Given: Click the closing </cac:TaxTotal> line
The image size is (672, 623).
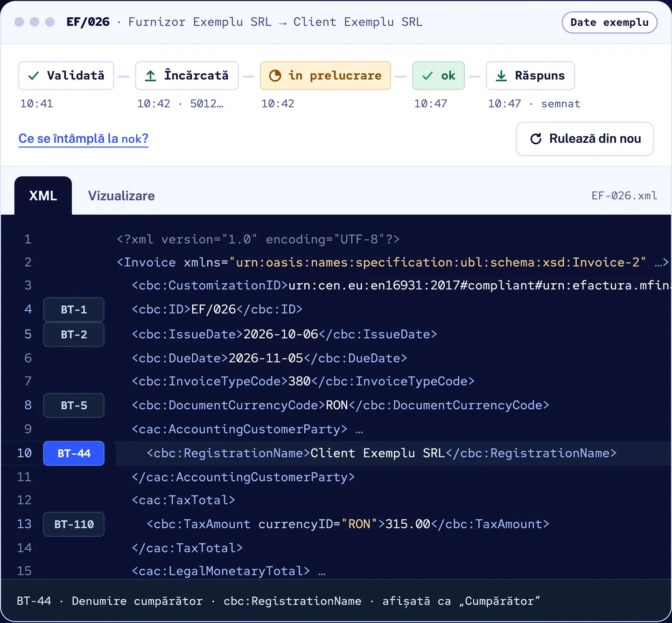Looking at the screenshot, I should point(187,548).
